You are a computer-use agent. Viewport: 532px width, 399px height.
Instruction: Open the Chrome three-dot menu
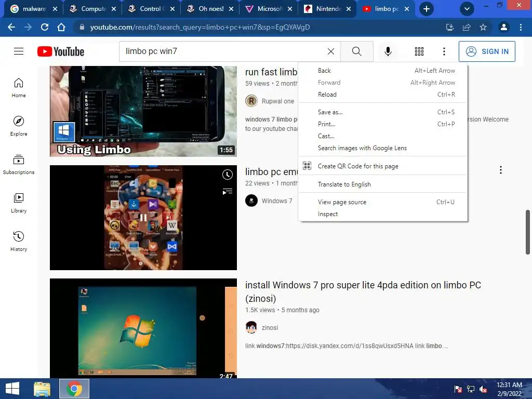521,27
